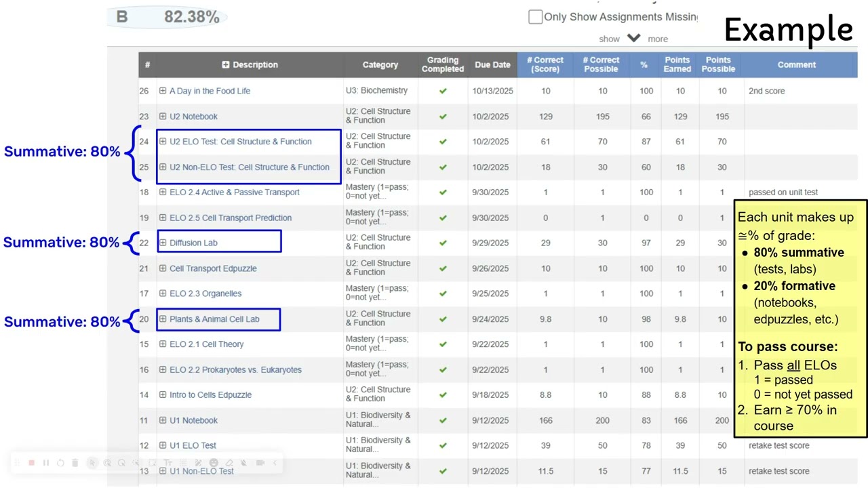Open ELO 2.2 Prokaryotes vs. Eukaryotes assignment
The width and height of the screenshot is (868, 488).
click(x=235, y=370)
